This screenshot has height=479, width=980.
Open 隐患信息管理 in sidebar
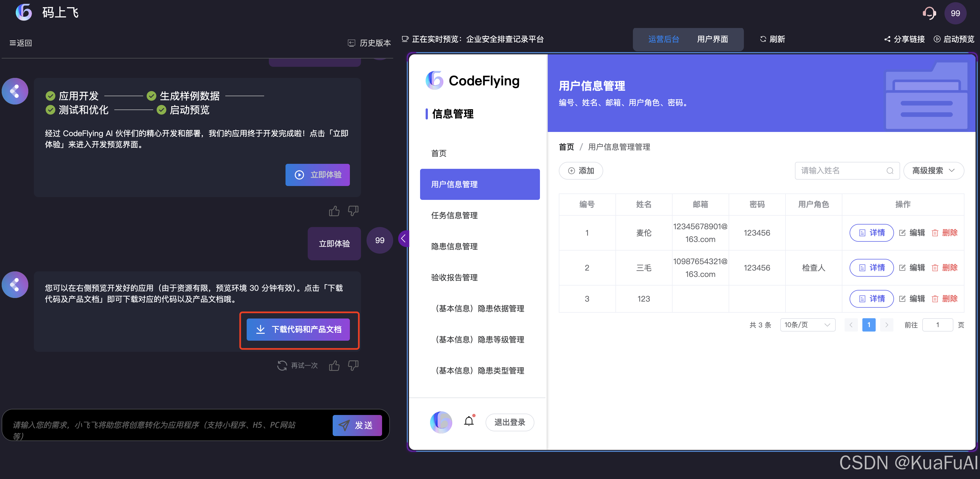[x=454, y=246]
